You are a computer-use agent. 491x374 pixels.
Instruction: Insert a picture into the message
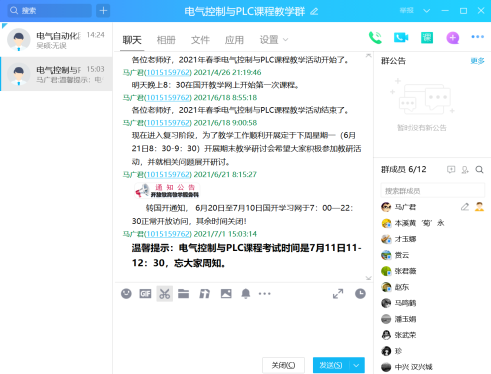(226, 294)
